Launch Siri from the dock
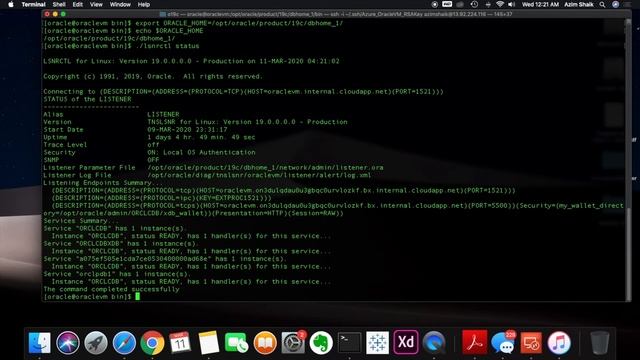Image resolution: width=640 pixels, height=360 pixels. 68,342
